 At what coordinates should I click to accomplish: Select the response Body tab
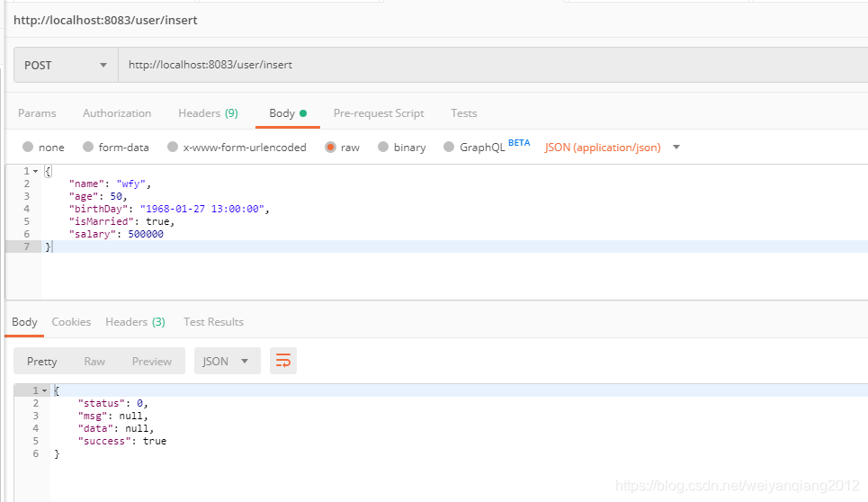tap(24, 321)
